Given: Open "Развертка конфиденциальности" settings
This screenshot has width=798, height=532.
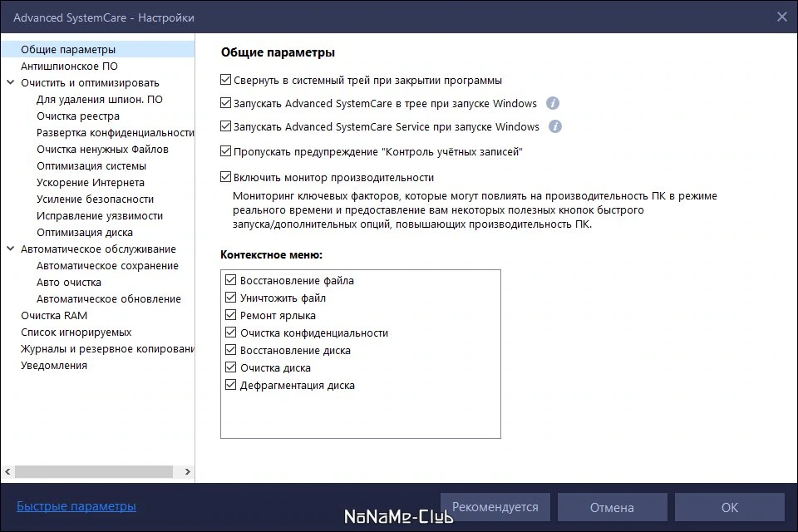Looking at the screenshot, I should click(115, 133).
